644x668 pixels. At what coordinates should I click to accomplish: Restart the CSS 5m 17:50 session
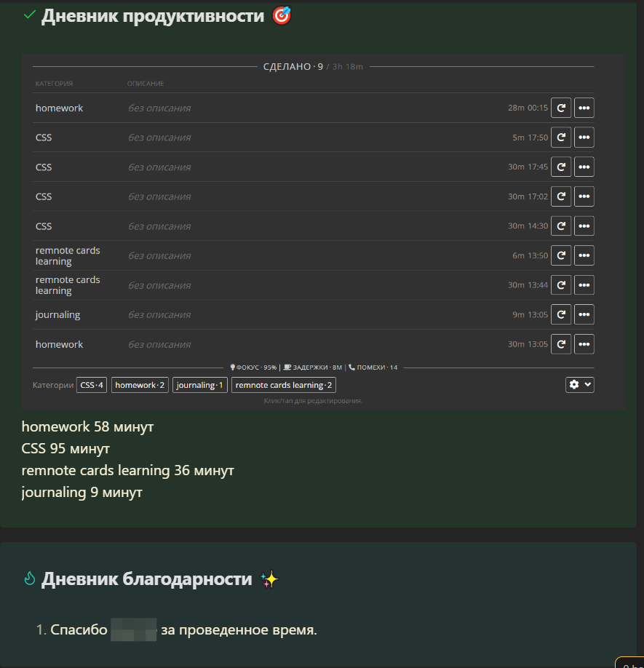(560, 138)
